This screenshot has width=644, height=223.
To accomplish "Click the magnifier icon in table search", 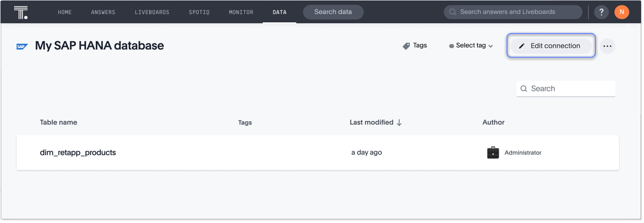I will [x=524, y=89].
